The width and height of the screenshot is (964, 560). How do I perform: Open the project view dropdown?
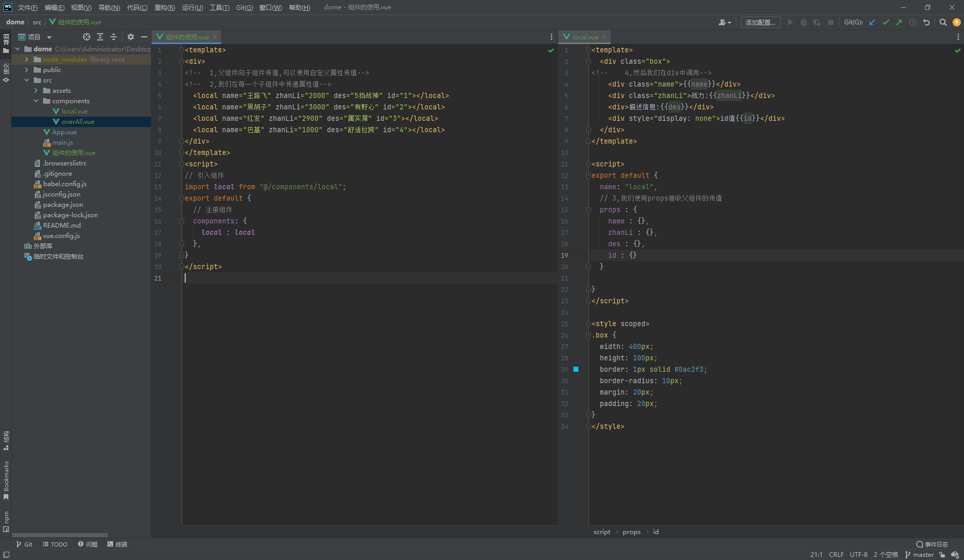[x=49, y=37]
